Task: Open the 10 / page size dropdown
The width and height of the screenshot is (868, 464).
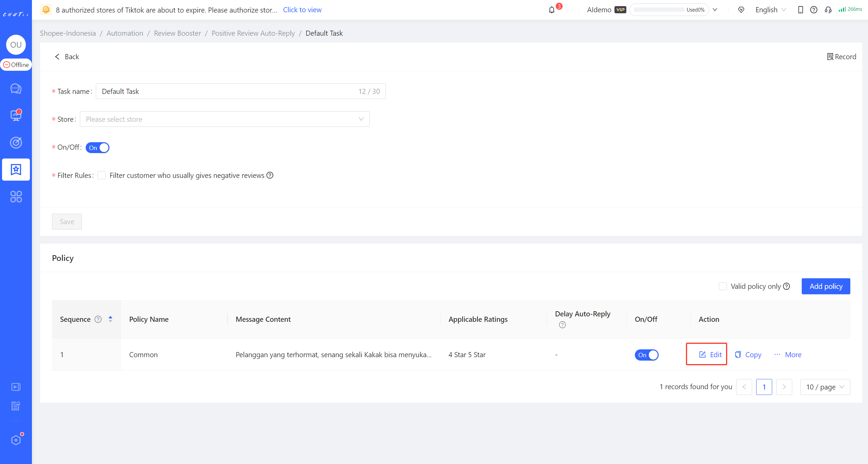Action: click(825, 387)
